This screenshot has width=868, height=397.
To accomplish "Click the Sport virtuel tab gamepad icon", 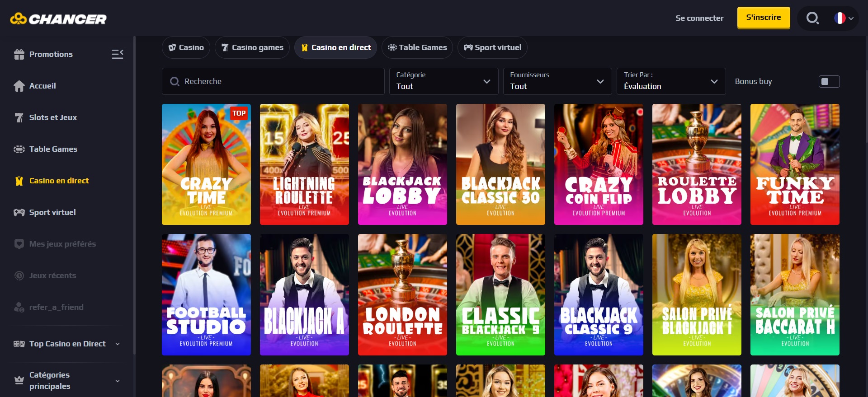I will point(468,47).
